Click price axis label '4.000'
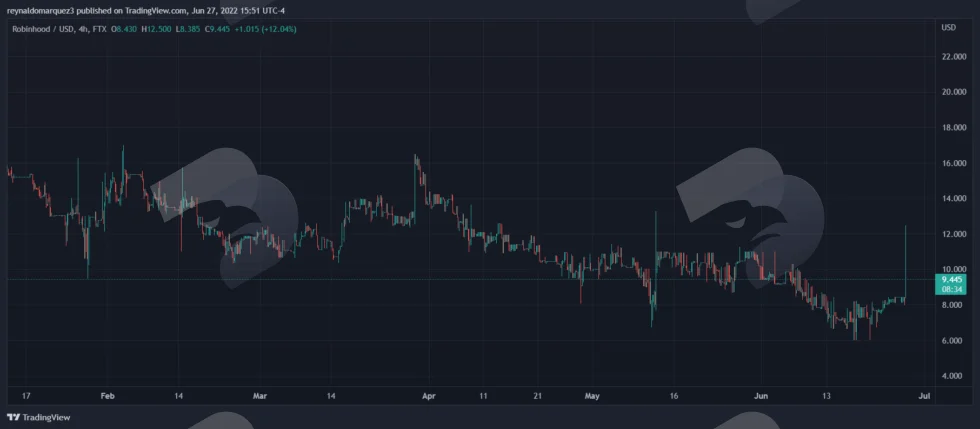 pyautogui.click(x=954, y=376)
